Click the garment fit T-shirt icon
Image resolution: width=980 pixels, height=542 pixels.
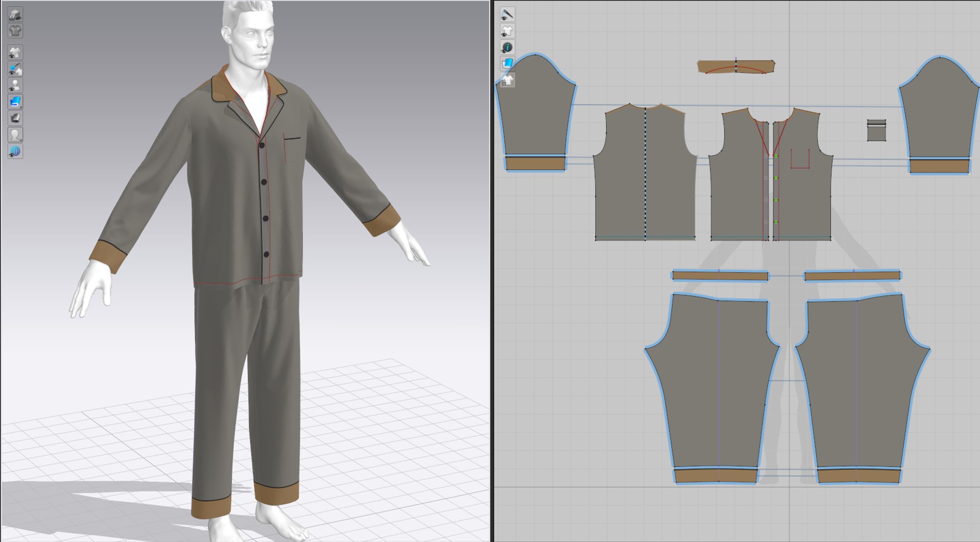tap(15, 31)
